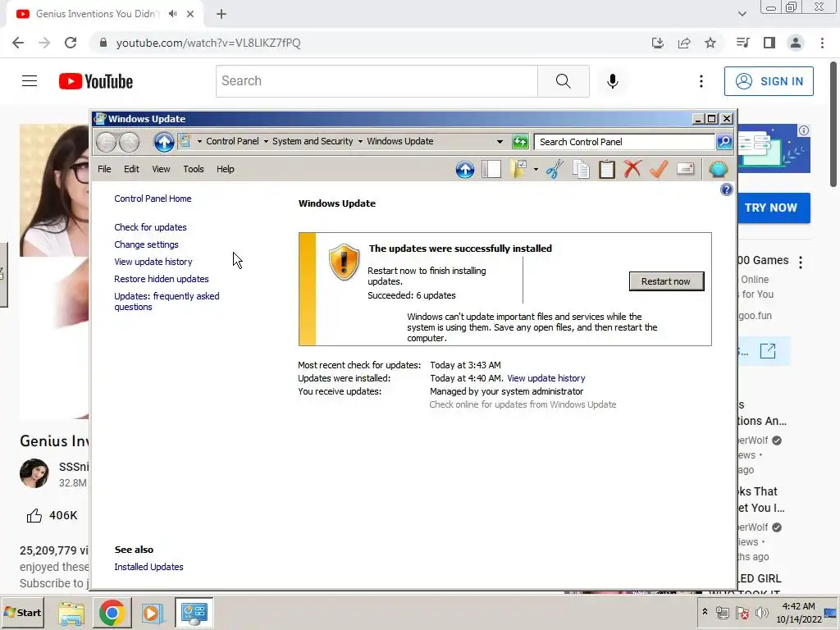The image size is (840, 630).
Task: Open the Edit menu
Action: (131, 169)
